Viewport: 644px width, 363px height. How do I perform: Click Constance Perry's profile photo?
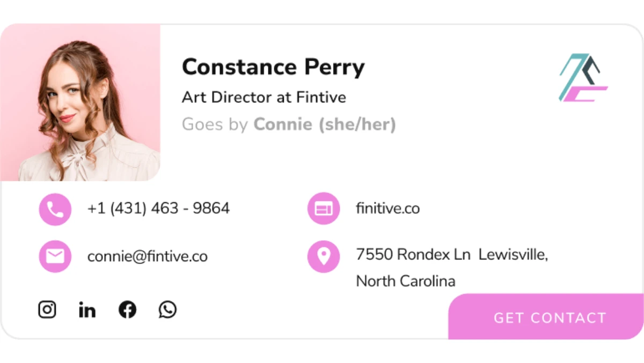pyautogui.click(x=80, y=102)
